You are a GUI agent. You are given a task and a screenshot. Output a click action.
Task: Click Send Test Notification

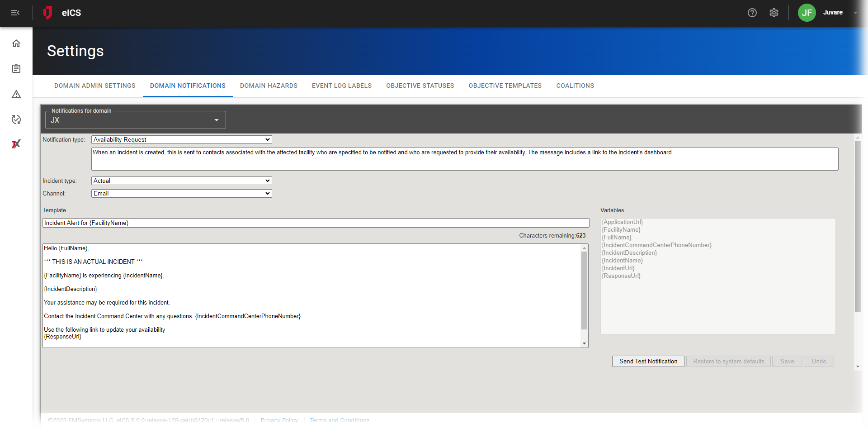click(648, 361)
